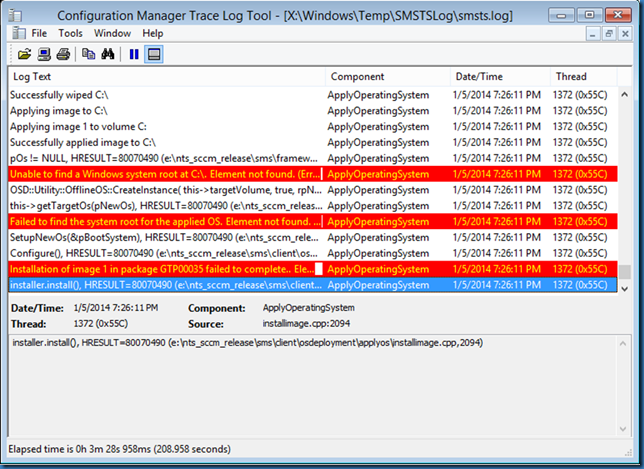Select the highlighted 'installer.install()' log row
The image size is (644, 469).
[313, 285]
